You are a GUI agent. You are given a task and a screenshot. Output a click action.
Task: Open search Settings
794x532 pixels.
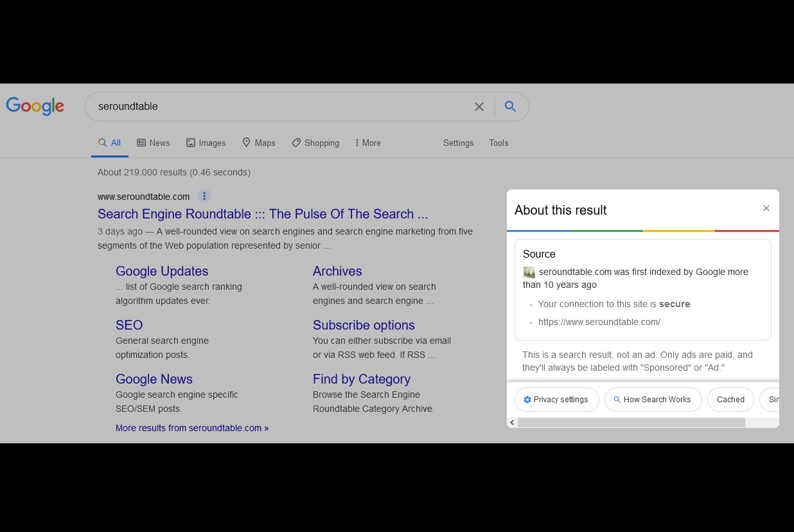(458, 143)
